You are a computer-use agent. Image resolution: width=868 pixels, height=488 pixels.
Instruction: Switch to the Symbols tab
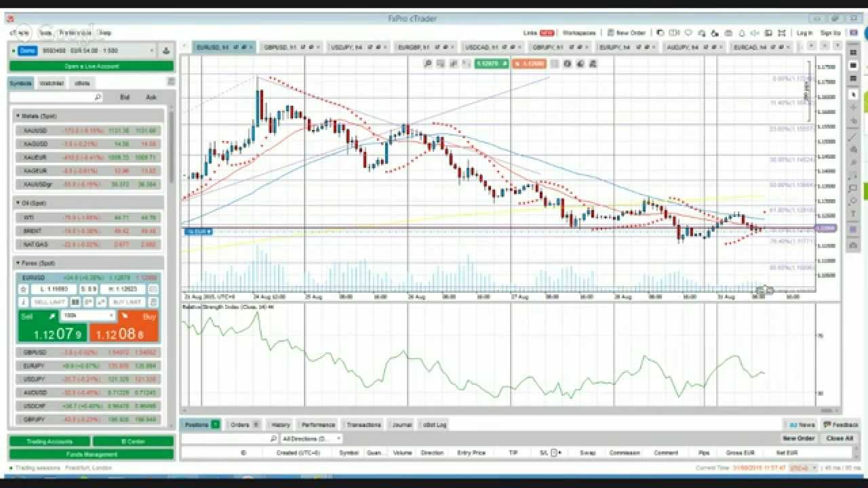coord(20,83)
